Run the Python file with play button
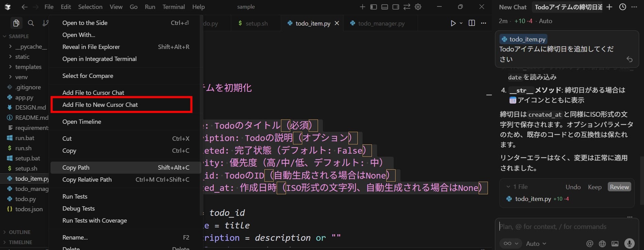The image size is (644, 250). (x=453, y=23)
